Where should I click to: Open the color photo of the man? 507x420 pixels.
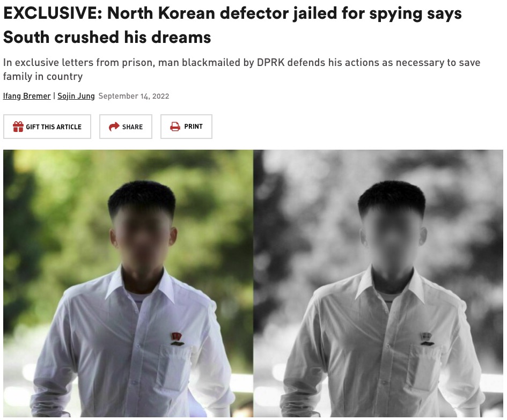pyautogui.click(x=128, y=283)
